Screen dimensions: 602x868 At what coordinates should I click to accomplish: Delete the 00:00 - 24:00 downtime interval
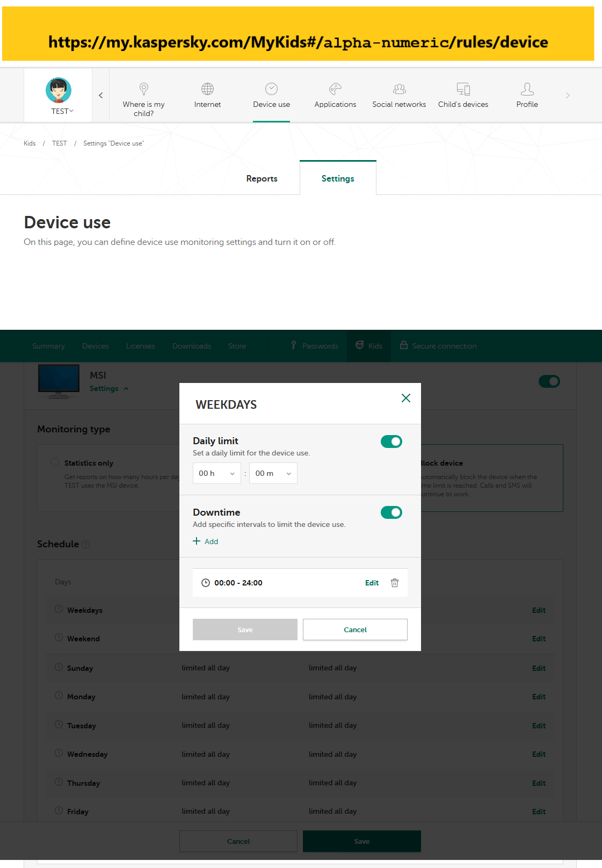(395, 583)
